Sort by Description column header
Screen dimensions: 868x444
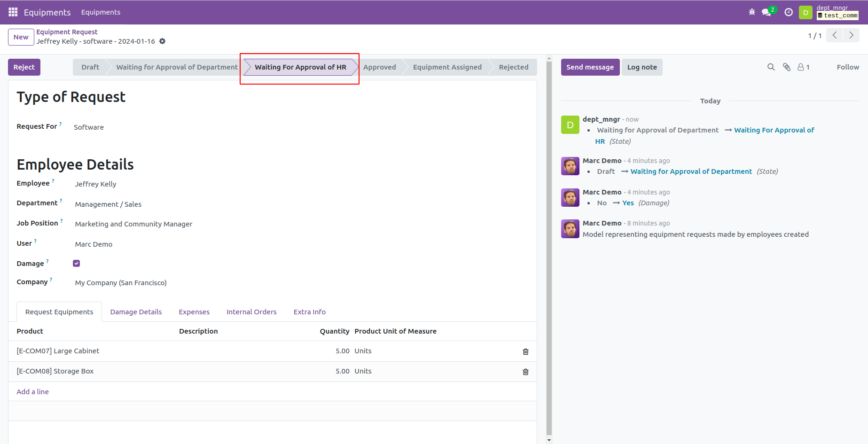tap(198, 331)
